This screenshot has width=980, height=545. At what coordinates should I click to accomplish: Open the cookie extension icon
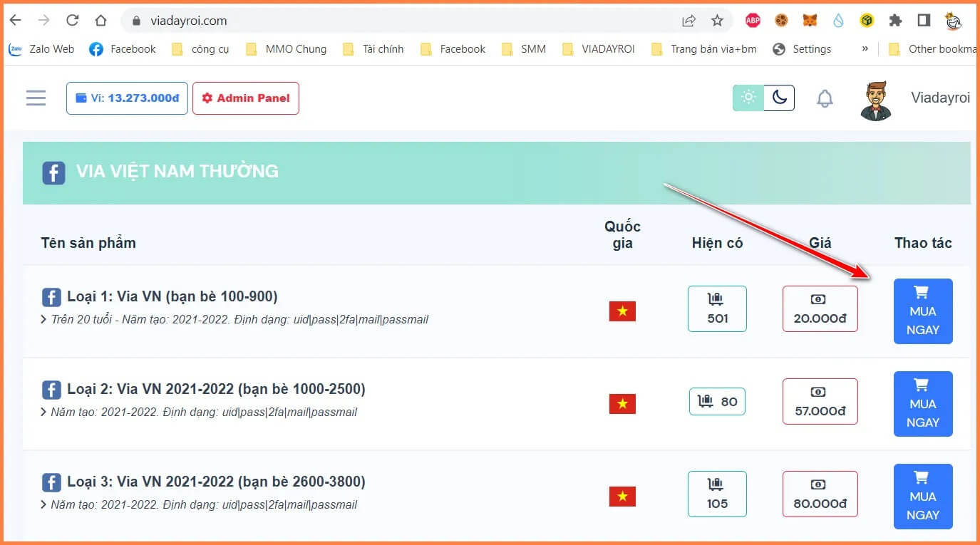781,21
